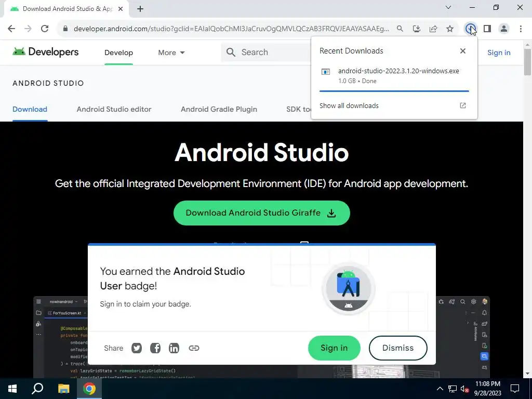This screenshot has width=532, height=399.
Task: Open Windows taskbar search
Action: (37, 389)
